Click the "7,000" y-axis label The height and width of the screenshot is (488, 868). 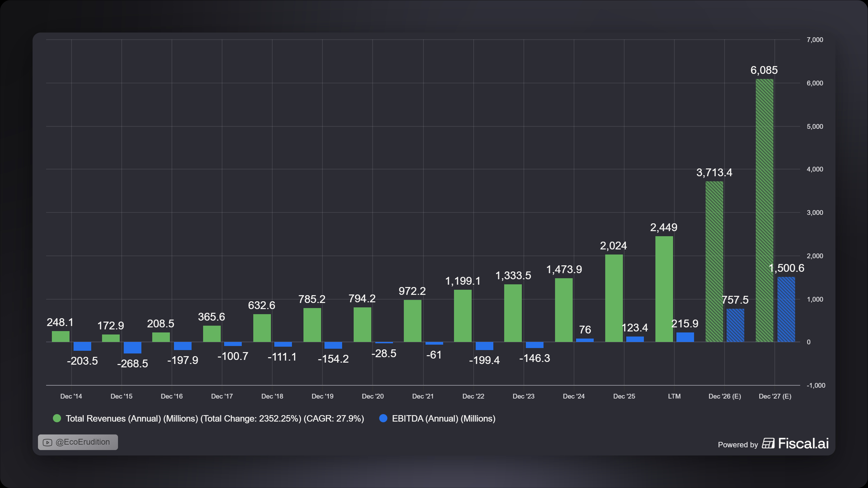tap(815, 40)
